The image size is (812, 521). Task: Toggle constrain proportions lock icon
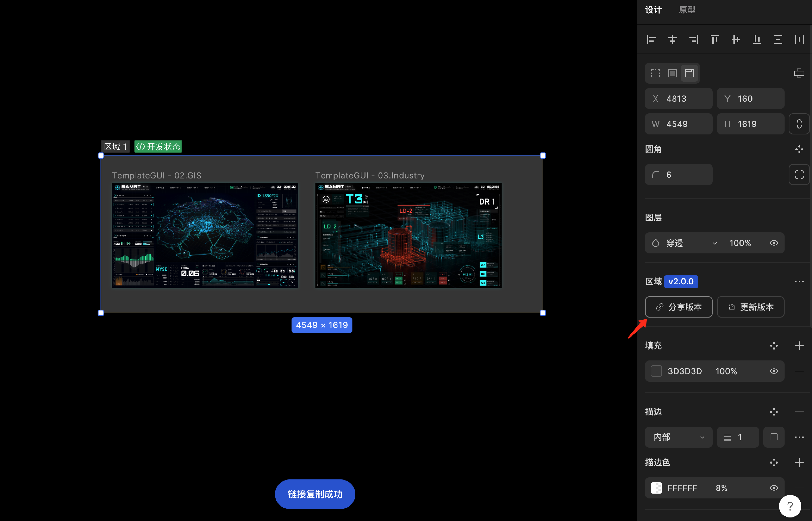coord(799,124)
